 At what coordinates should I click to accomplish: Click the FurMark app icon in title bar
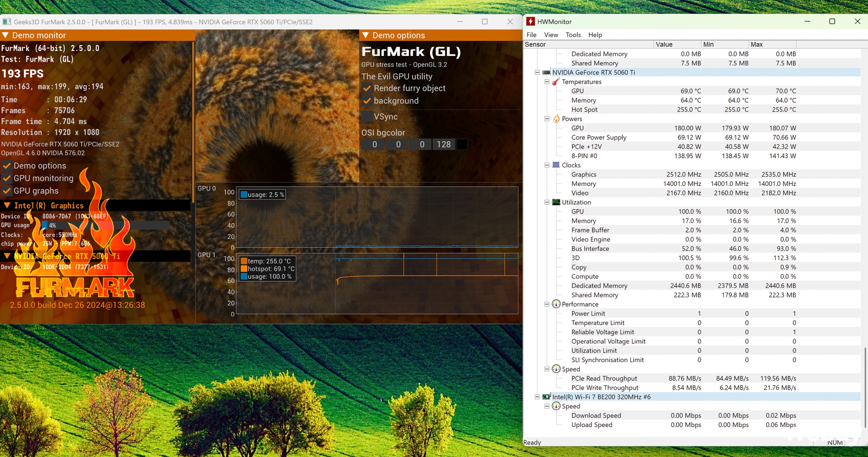7,22
